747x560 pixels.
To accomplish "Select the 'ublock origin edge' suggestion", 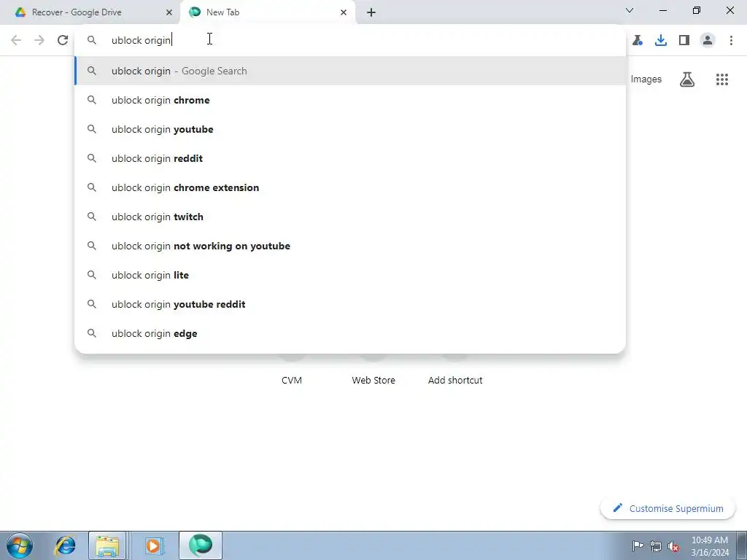I will (x=350, y=333).
